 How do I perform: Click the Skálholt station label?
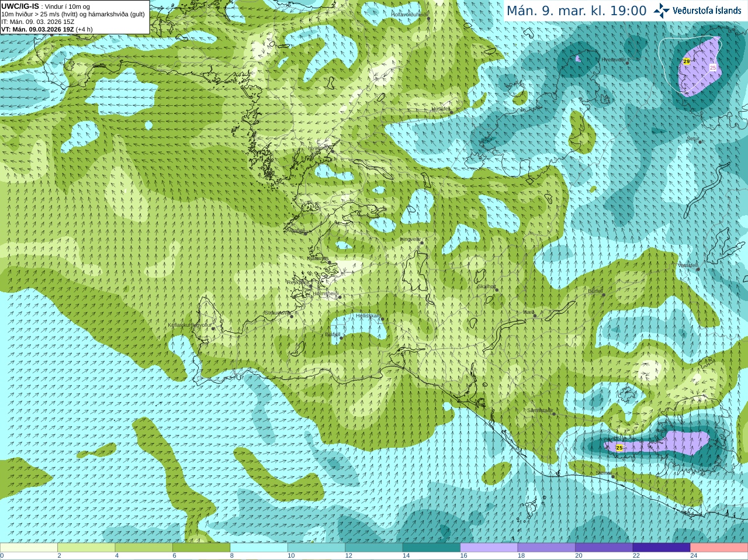(487, 286)
